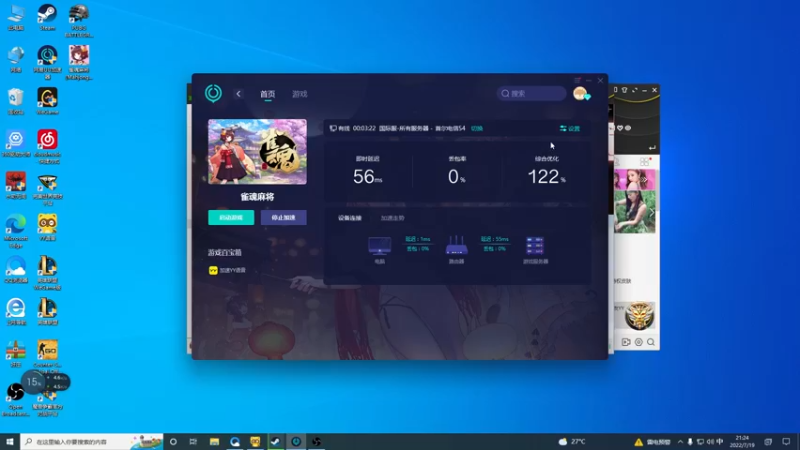Click the game server icon

coord(535,245)
